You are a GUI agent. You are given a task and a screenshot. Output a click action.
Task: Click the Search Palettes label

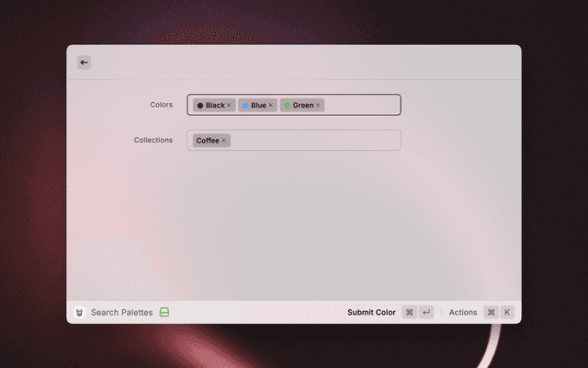click(121, 313)
